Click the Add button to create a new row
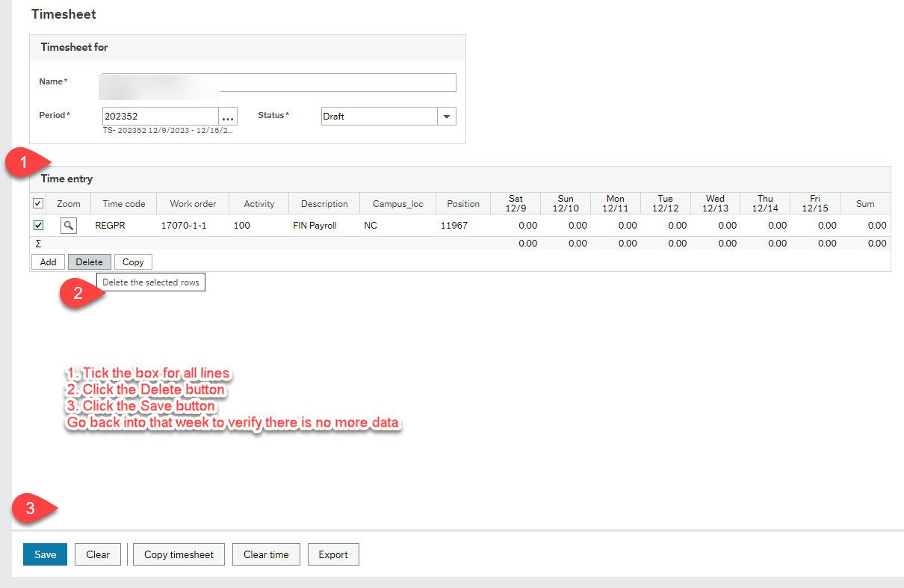Screen dimensions: 904x588 (48, 261)
